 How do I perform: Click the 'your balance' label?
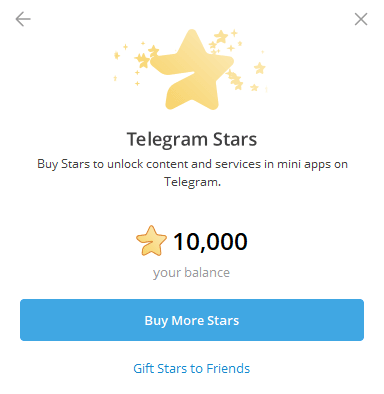point(191,273)
